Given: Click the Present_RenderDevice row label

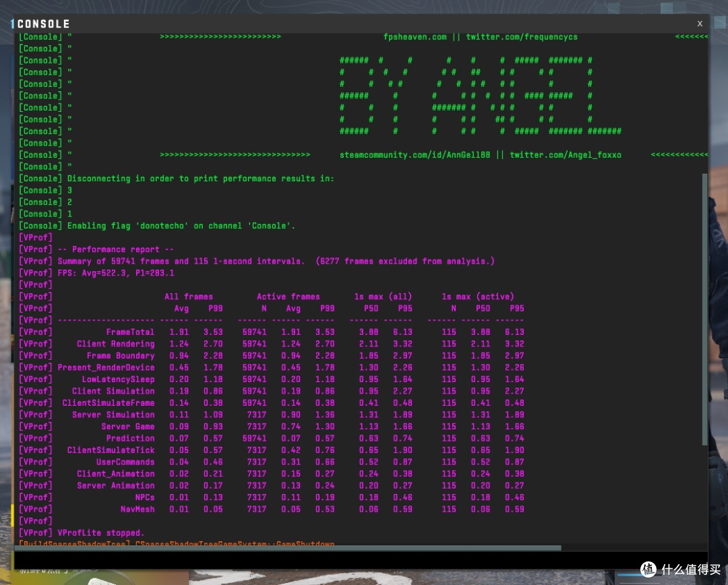Looking at the screenshot, I should click(x=106, y=368).
